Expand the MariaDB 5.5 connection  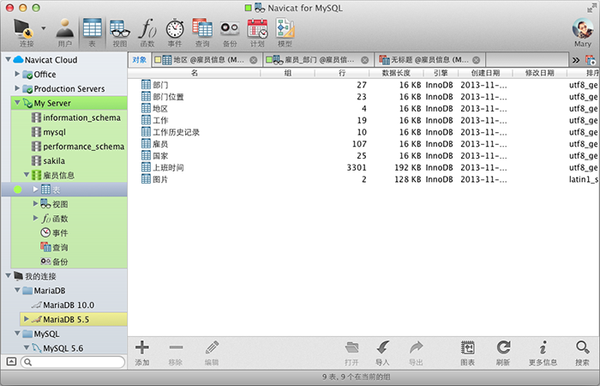pos(26,319)
